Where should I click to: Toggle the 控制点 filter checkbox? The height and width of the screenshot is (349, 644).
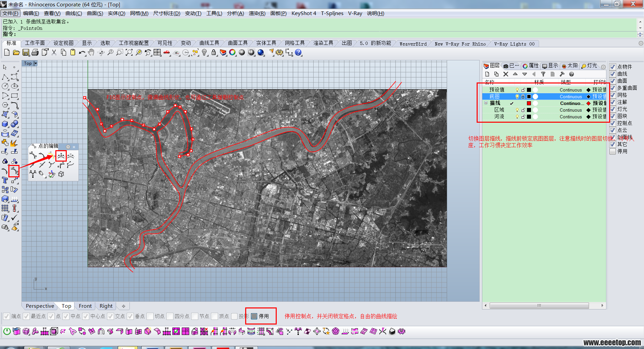point(612,123)
